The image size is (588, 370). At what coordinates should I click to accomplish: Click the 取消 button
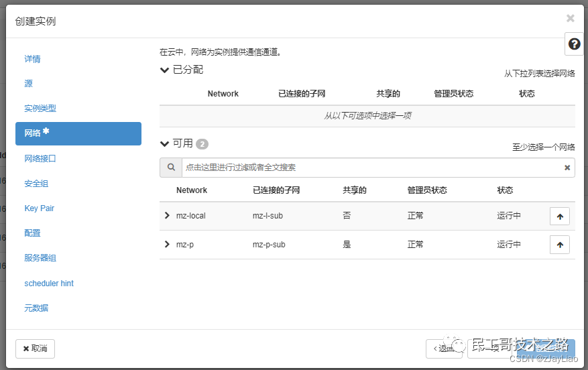(x=35, y=349)
